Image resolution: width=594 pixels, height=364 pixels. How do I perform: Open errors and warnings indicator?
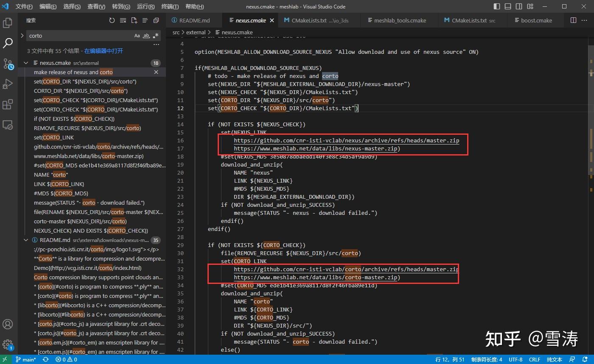66,359
